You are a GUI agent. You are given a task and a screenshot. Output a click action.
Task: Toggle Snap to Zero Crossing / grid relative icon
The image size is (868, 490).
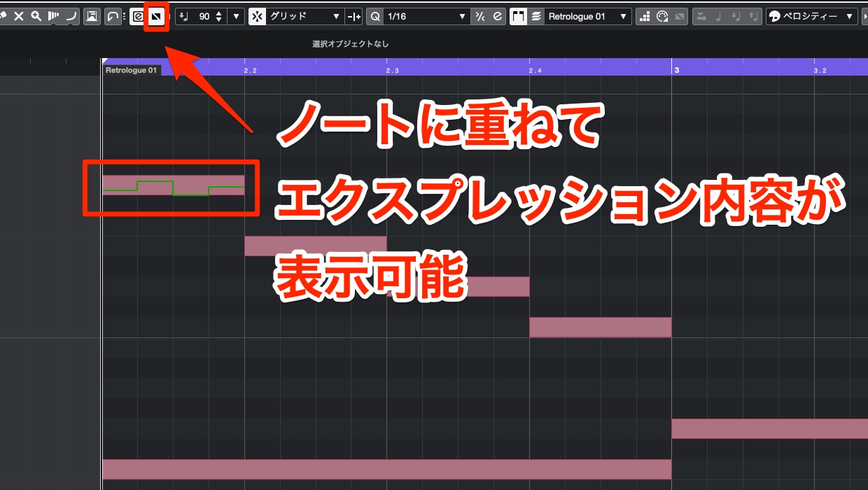(x=355, y=16)
